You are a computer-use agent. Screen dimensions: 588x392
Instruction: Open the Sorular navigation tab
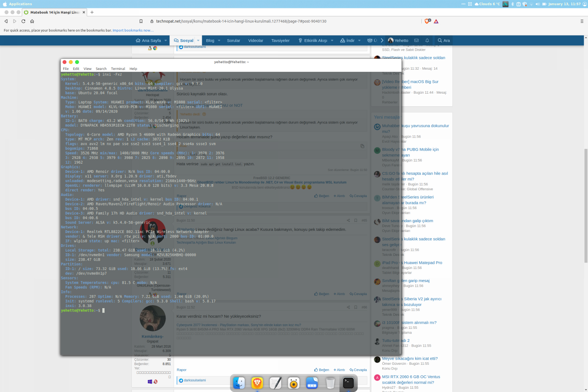pos(233,40)
